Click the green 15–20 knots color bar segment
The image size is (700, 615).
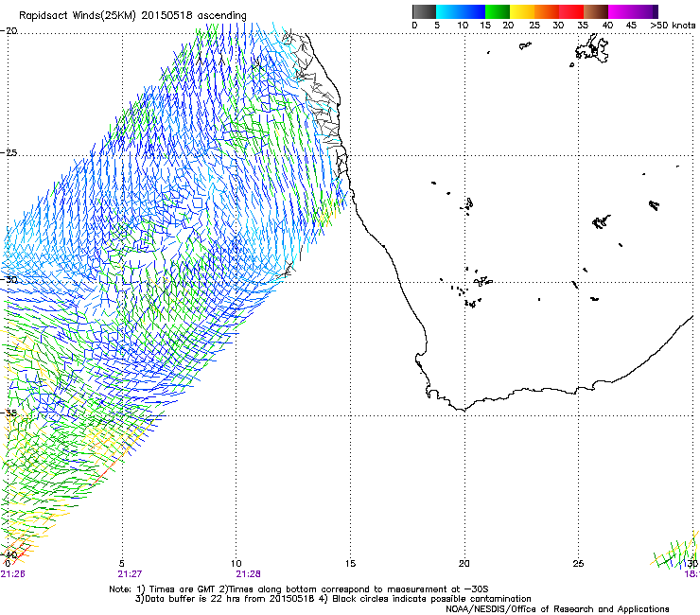498,11
